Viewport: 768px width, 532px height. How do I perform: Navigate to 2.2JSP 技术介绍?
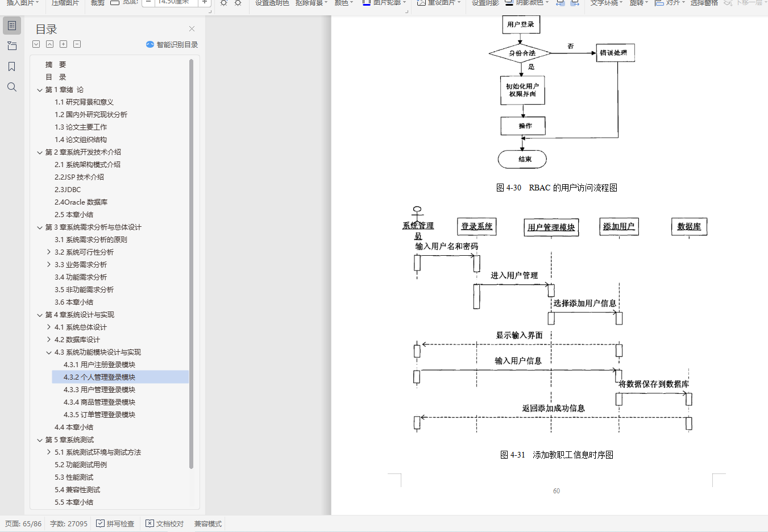(x=80, y=177)
